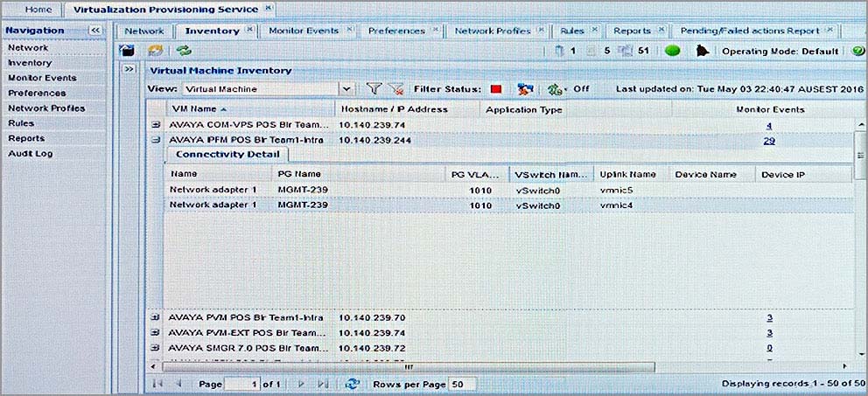The height and width of the screenshot is (396, 868).
Task: Open the View dropdown arrow
Action: pyautogui.click(x=346, y=88)
